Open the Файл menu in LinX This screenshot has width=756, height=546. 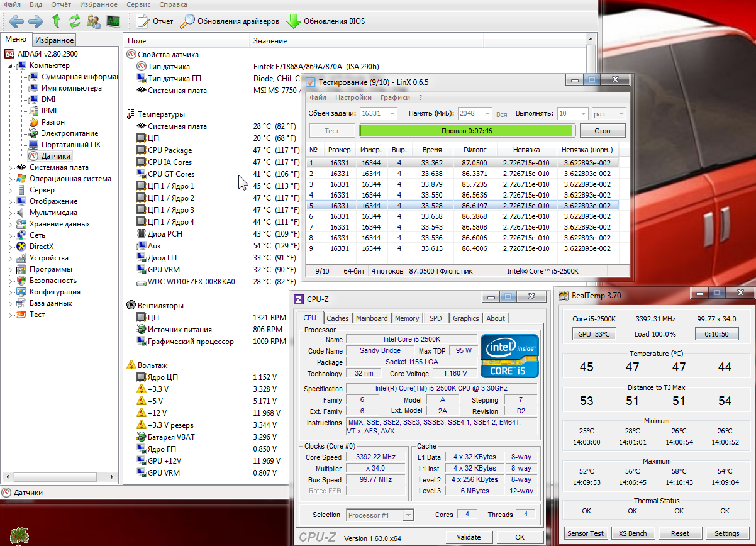coord(318,97)
